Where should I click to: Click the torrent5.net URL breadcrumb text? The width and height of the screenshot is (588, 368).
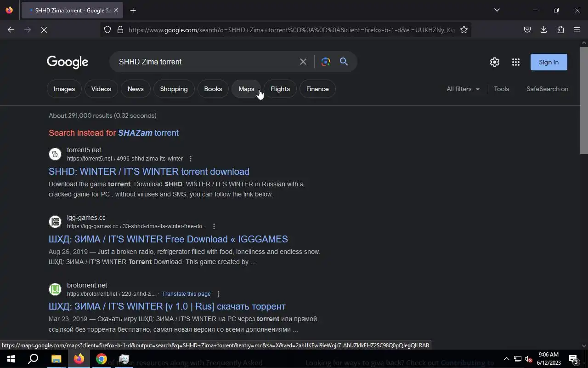[x=125, y=159]
